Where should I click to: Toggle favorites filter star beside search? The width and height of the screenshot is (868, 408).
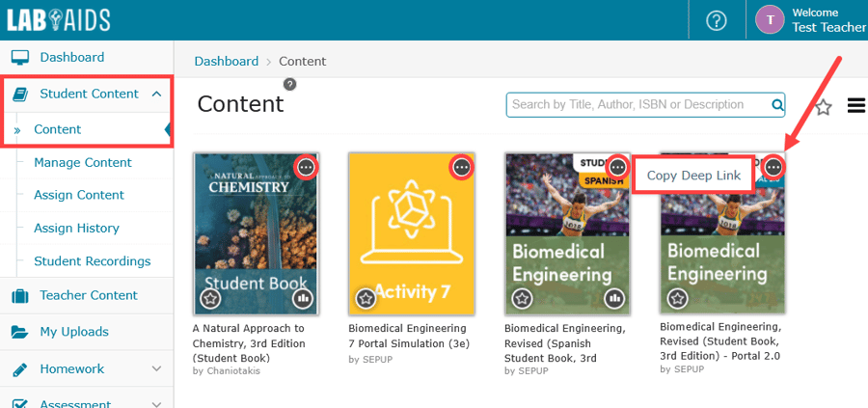823,107
